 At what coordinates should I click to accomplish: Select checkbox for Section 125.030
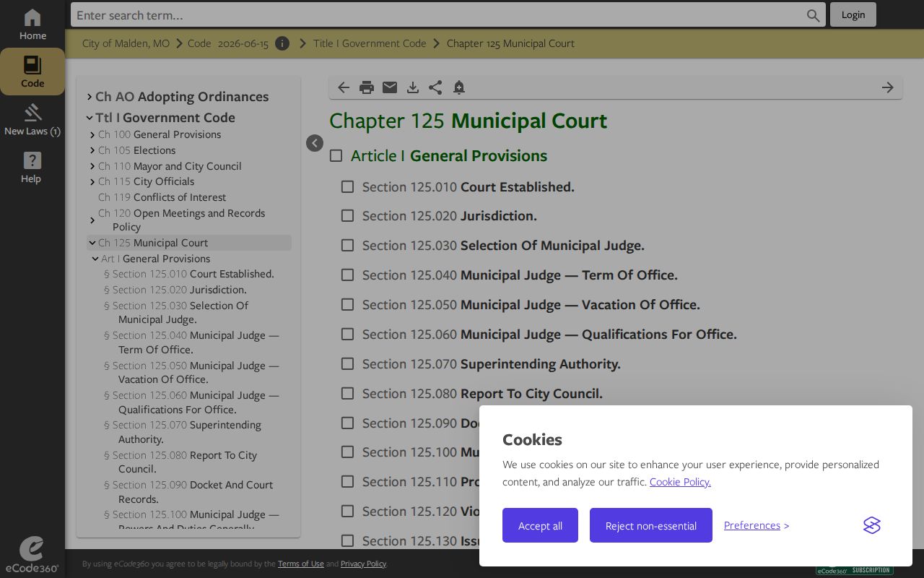(x=347, y=246)
